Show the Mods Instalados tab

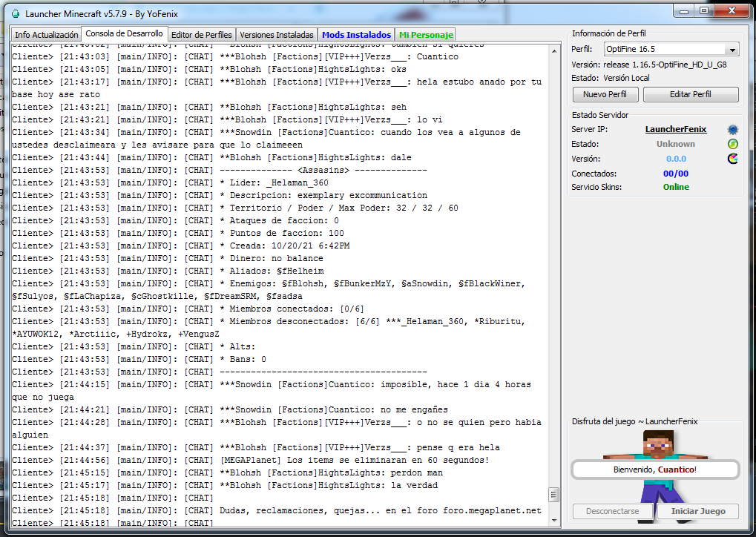(x=356, y=35)
